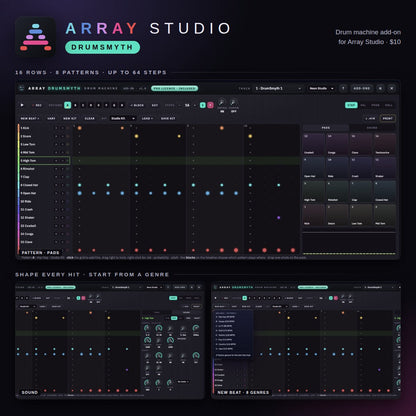
Task: Select pattern B slot
Action: click(x=75, y=105)
